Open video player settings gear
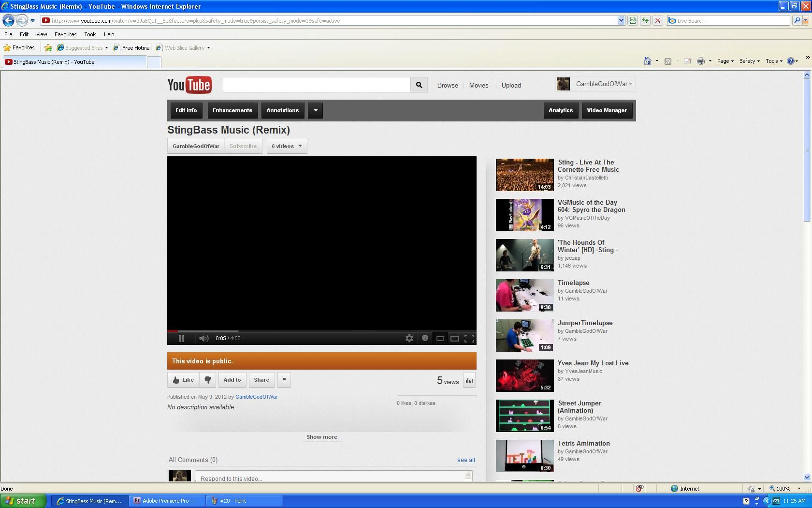This screenshot has width=812, height=508. click(x=409, y=339)
